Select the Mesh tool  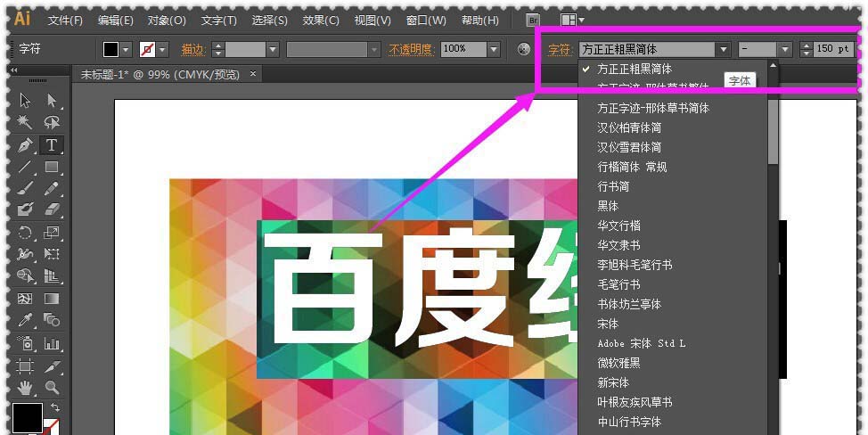pyautogui.click(x=25, y=299)
